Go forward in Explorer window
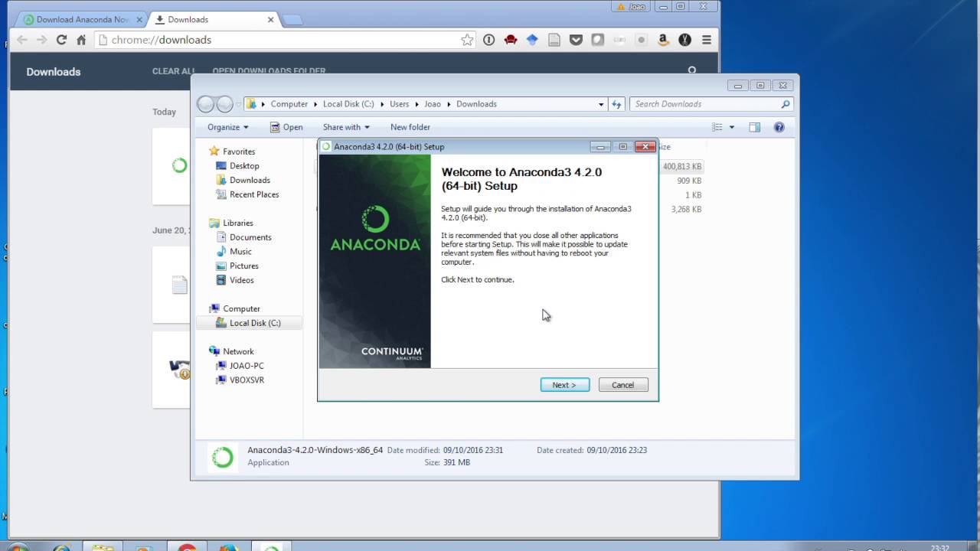This screenshot has height=551, width=980. point(224,104)
